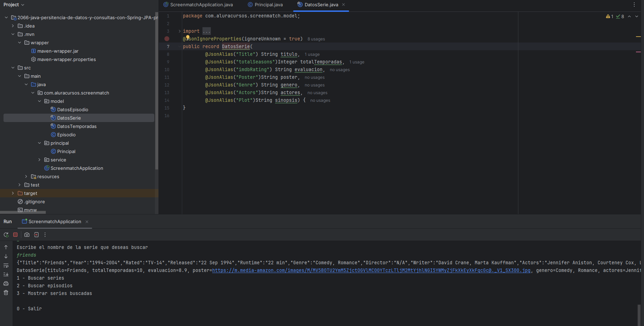
Task: Click the error stripe marker on editor scrollbar
Action: click(x=638, y=52)
